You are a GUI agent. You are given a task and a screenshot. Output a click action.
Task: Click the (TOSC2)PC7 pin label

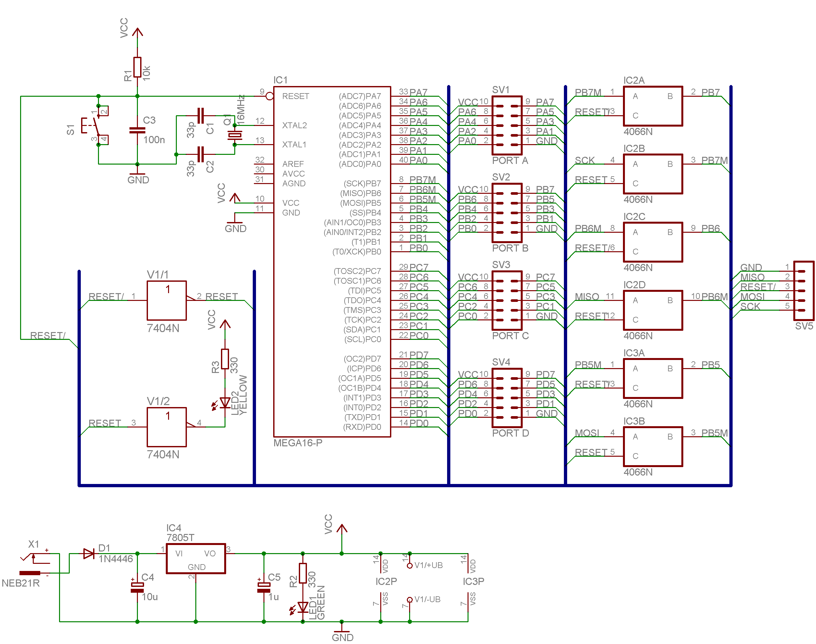point(357,271)
